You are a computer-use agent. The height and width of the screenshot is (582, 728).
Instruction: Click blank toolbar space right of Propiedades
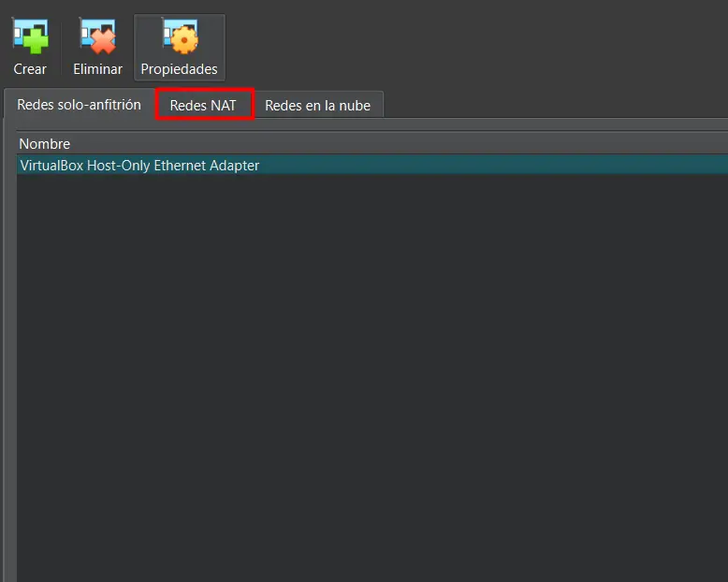468,47
